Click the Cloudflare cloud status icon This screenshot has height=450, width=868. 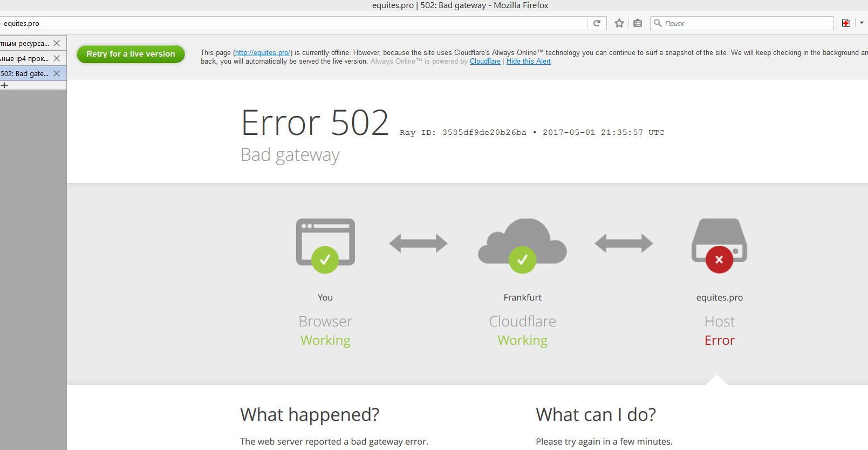(522, 245)
